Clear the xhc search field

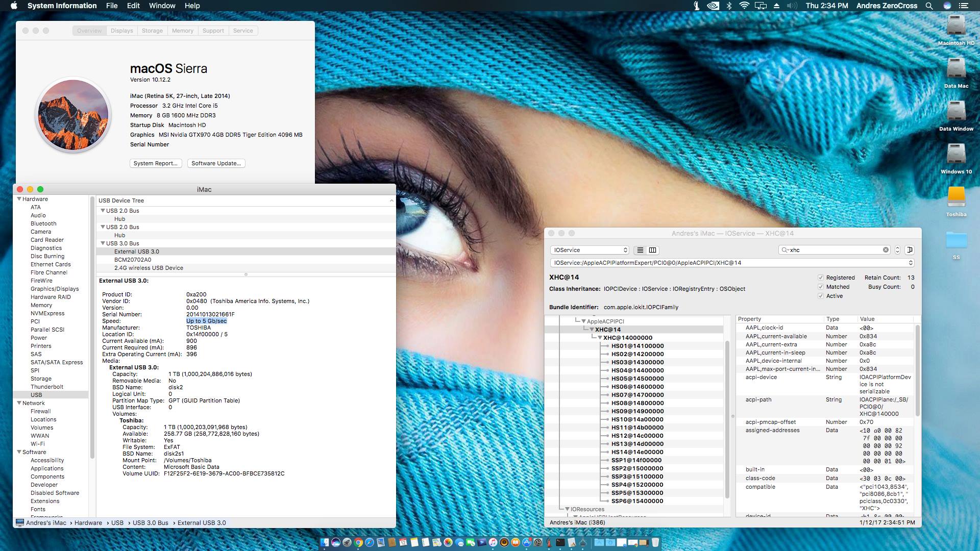point(886,250)
